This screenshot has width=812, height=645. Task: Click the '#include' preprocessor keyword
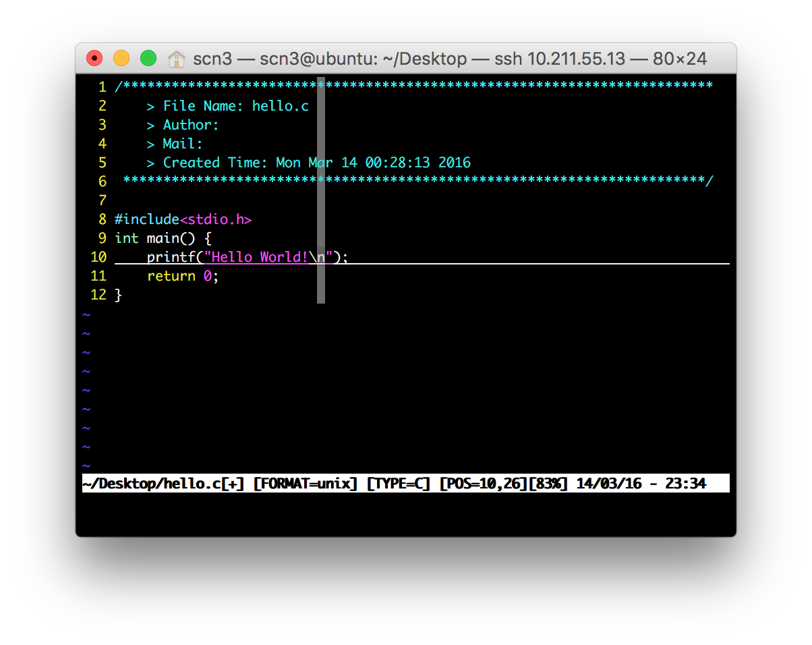pos(147,219)
